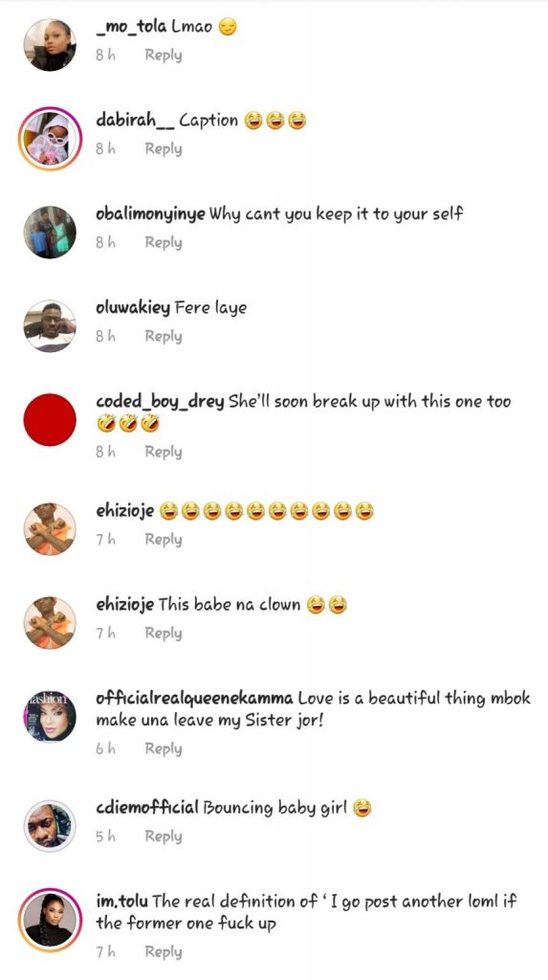Reply to 'Bouncing baby girl' comment
Image resolution: width=548 pixels, height=980 pixels.
[x=164, y=836]
